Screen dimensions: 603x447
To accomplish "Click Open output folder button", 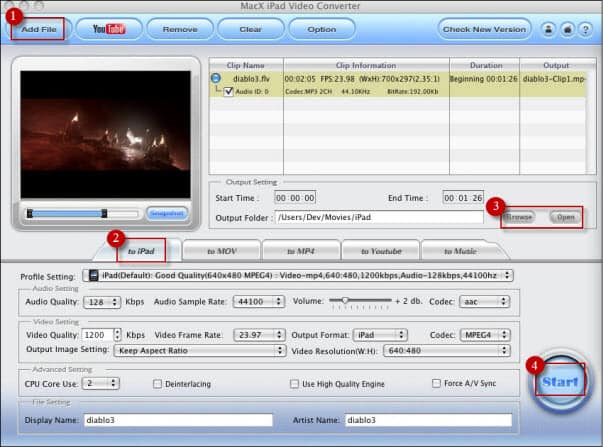I will click(565, 217).
